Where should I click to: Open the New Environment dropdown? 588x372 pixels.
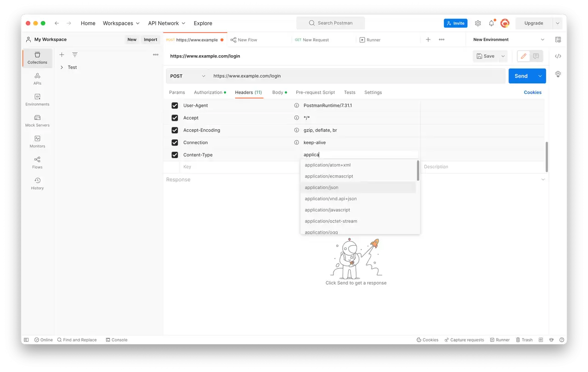point(509,40)
